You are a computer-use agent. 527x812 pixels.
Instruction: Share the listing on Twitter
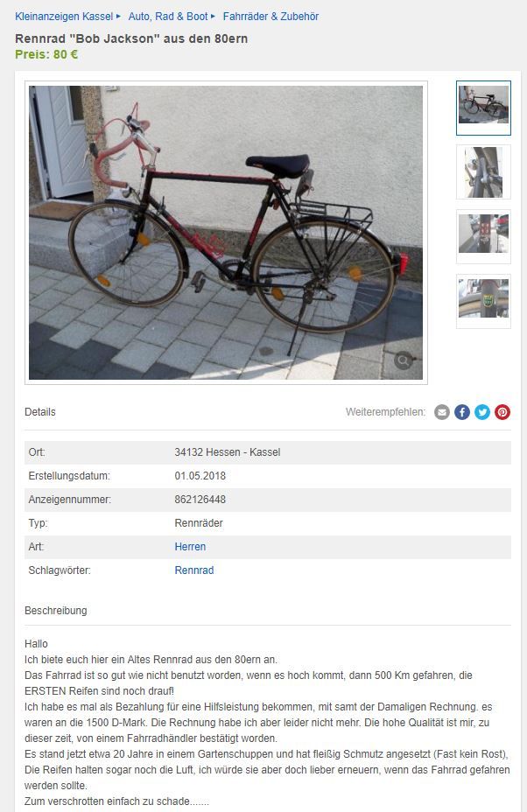(482, 412)
